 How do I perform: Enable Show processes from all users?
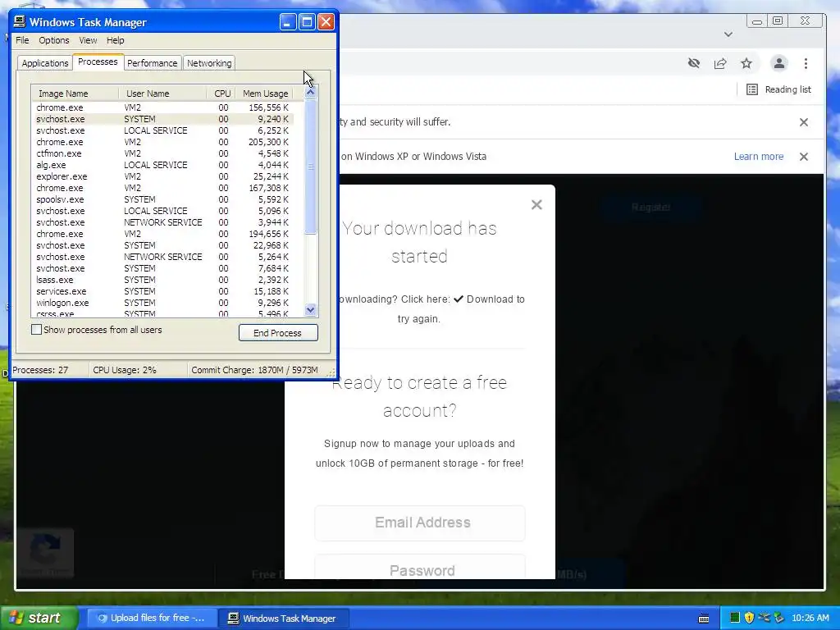click(36, 330)
